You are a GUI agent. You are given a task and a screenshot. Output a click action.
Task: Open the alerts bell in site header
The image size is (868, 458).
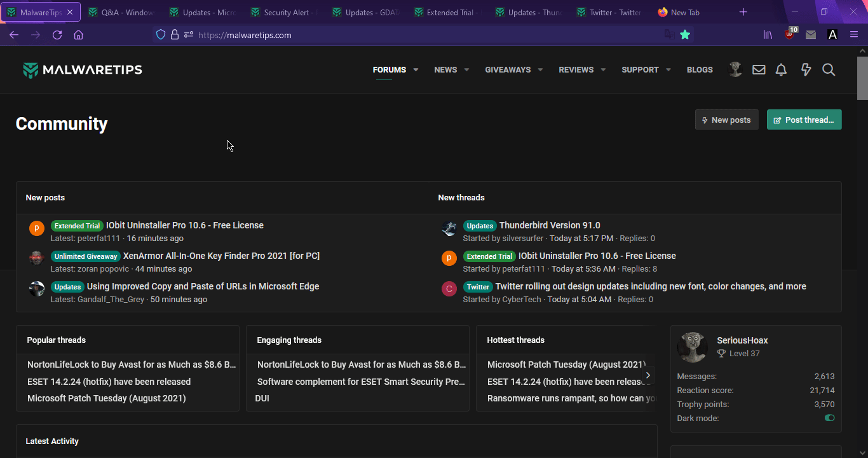pyautogui.click(x=782, y=70)
